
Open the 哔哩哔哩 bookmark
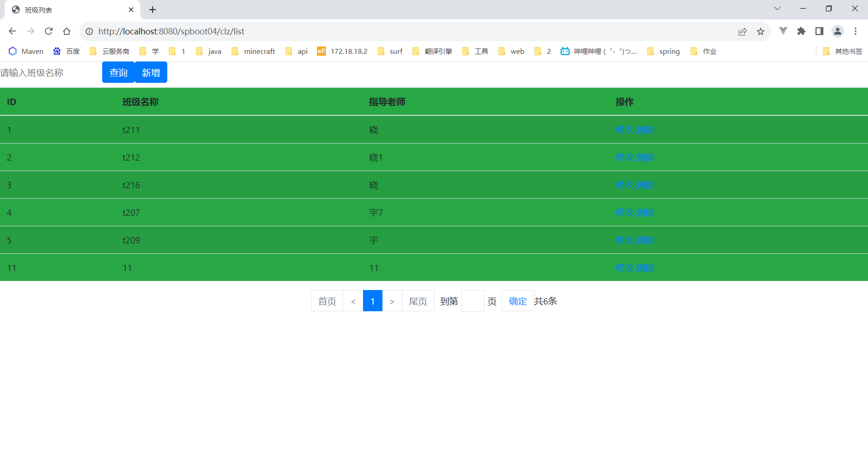click(599, 51)
